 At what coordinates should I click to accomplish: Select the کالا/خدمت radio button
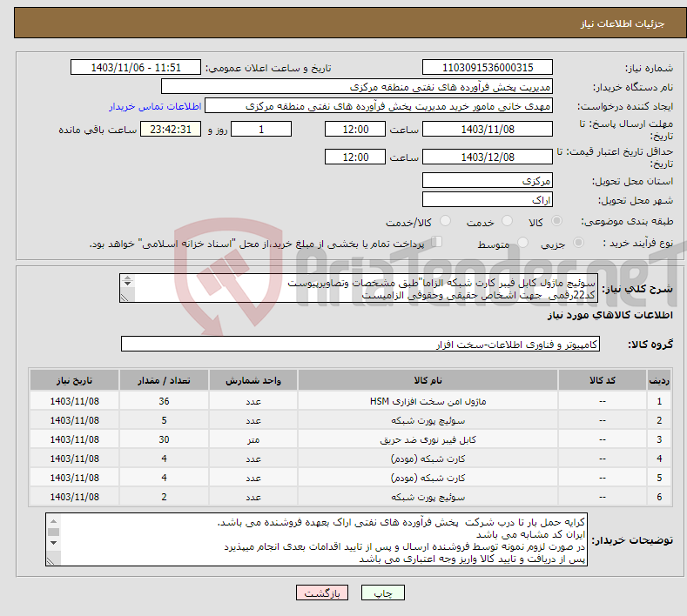coord(445,221)
